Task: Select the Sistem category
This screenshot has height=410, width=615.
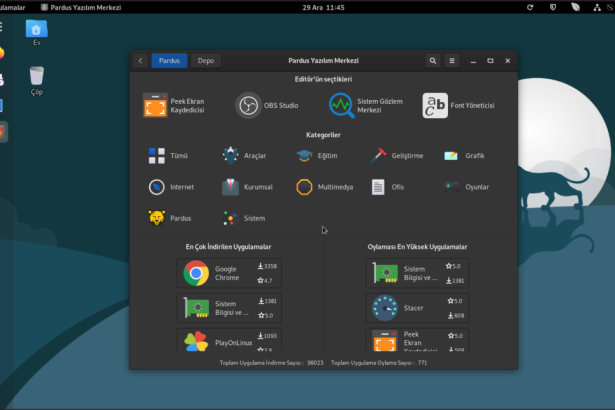Action: (x=244, y=218)
